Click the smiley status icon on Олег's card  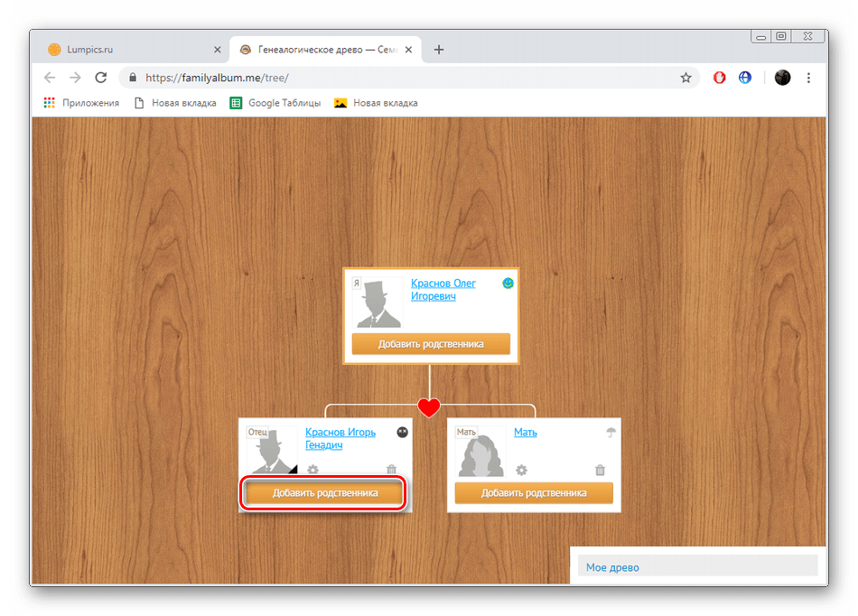tap(508, 283)
